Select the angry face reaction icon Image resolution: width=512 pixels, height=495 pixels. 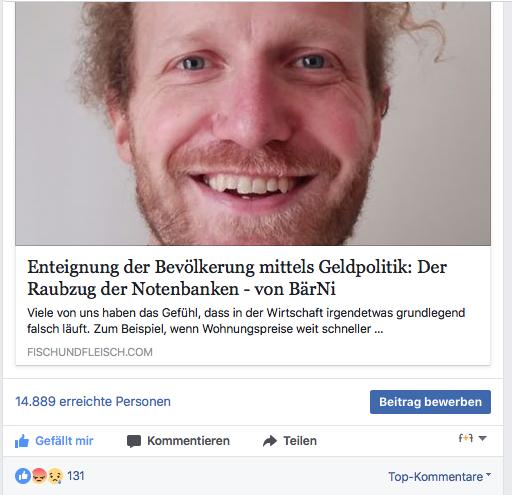coord(39,476)
